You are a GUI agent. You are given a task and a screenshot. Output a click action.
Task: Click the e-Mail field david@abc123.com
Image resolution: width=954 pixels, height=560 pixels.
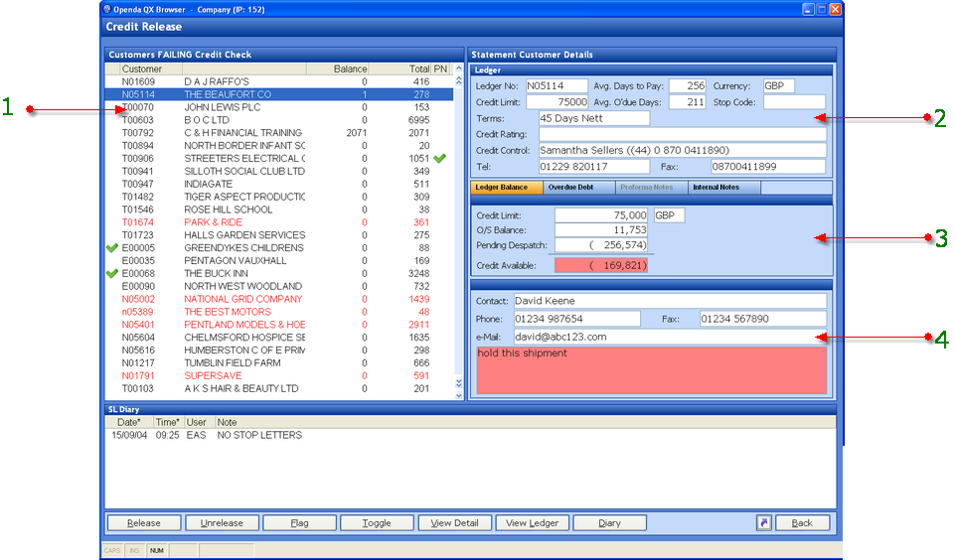[x=670, y=337]
